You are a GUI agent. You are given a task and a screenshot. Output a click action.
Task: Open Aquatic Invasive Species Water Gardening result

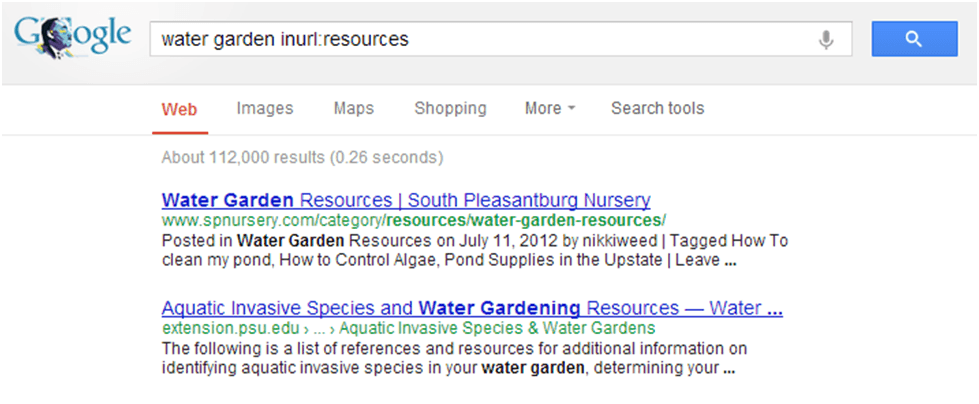tap(472, 308)
